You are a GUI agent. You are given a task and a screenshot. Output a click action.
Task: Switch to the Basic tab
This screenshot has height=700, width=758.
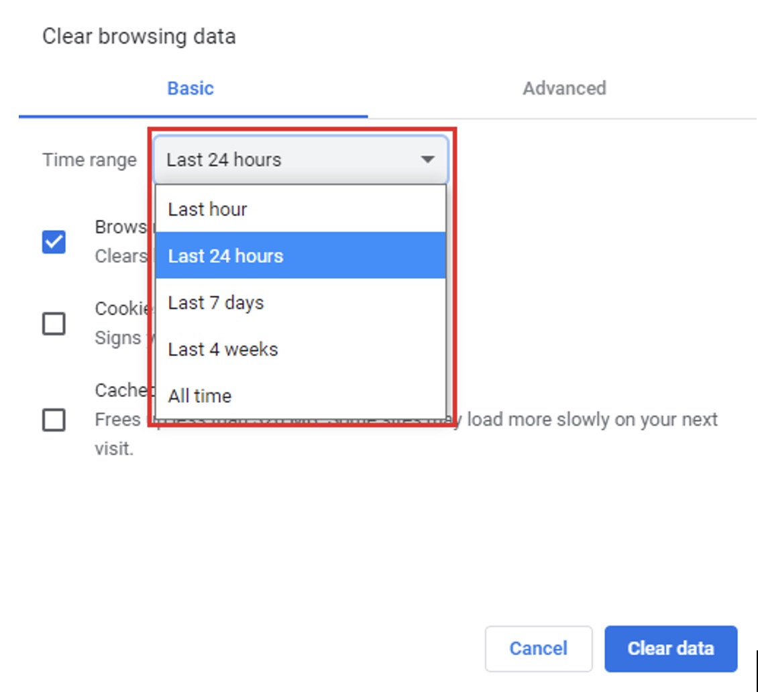pyautogui.click(x=191, y=89)
